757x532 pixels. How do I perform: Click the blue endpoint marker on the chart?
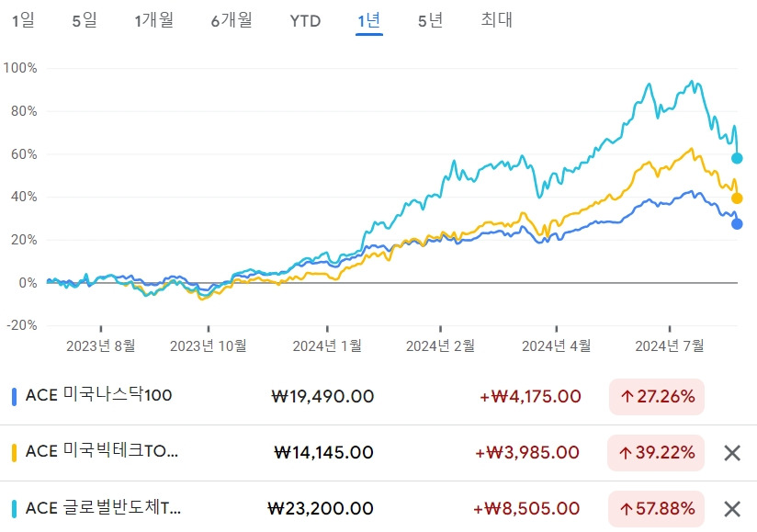pyautogui.click(x=736, y=223)
